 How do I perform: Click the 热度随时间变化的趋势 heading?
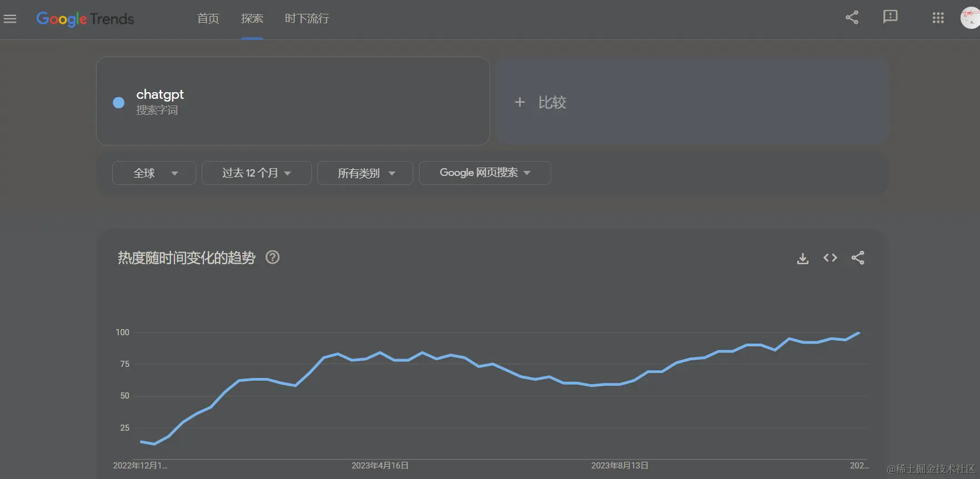pyautogui.click(x=186, y=258)
